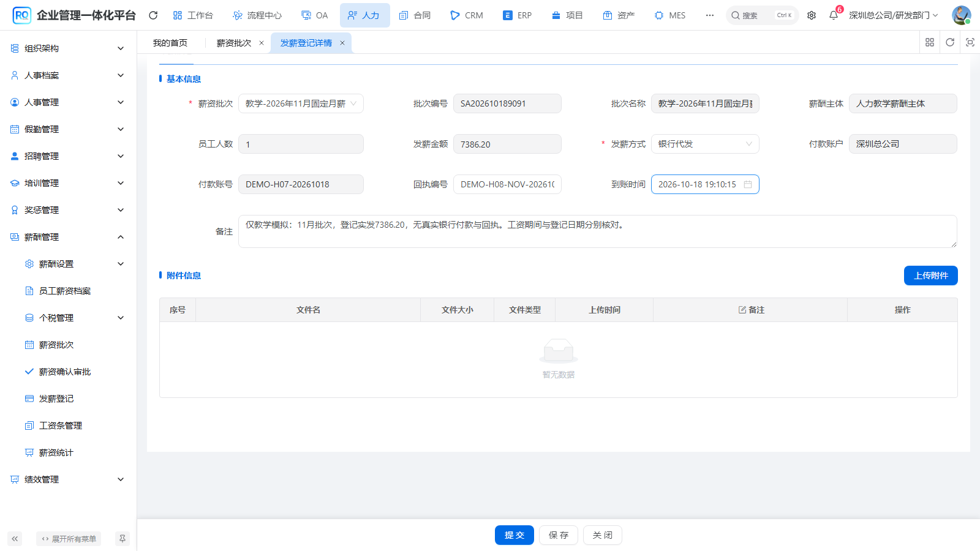The height and width of the screenshot is (551, 980).
Task: Expand the 个税管理 submenu
Action: coord(68,318)
